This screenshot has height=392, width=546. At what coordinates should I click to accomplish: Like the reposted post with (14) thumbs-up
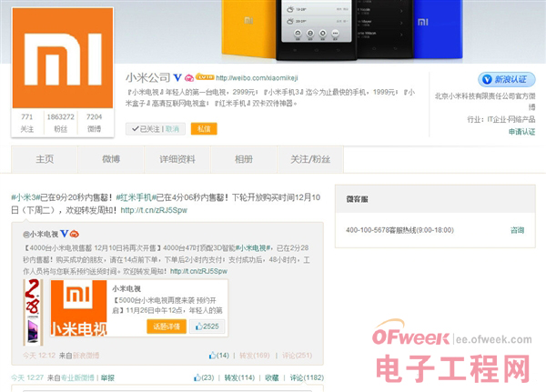(x=218, y=356)
